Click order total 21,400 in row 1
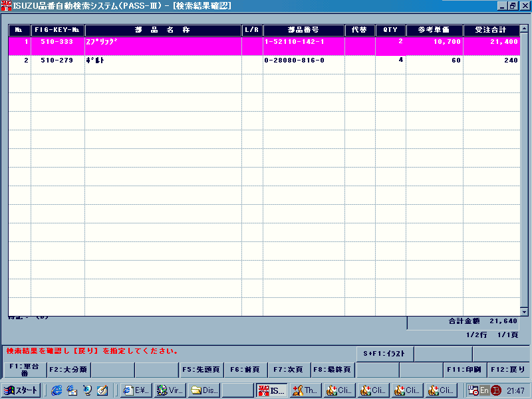 coord(504,42)
